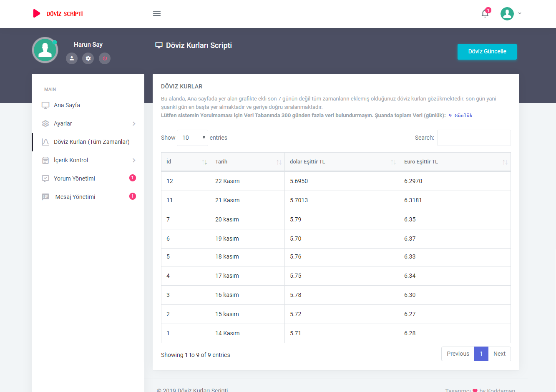
Task: Click the 6.27 euro value
Action: point(410,314)
